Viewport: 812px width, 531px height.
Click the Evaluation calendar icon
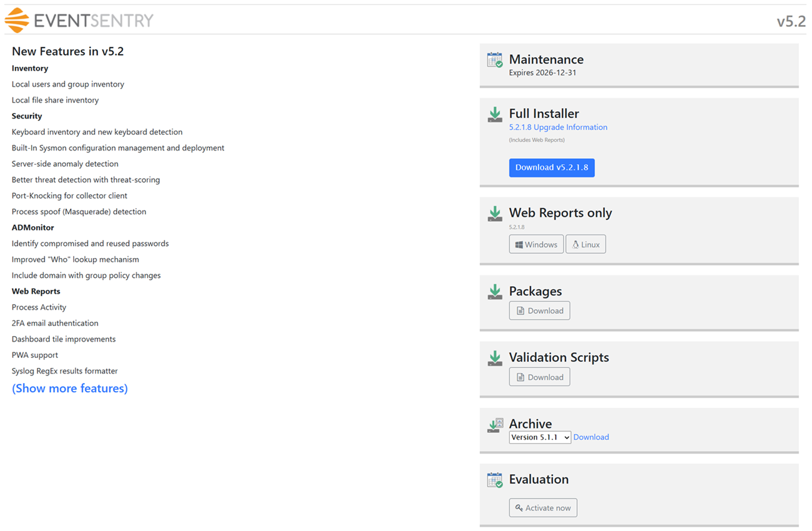pos(495,480)
